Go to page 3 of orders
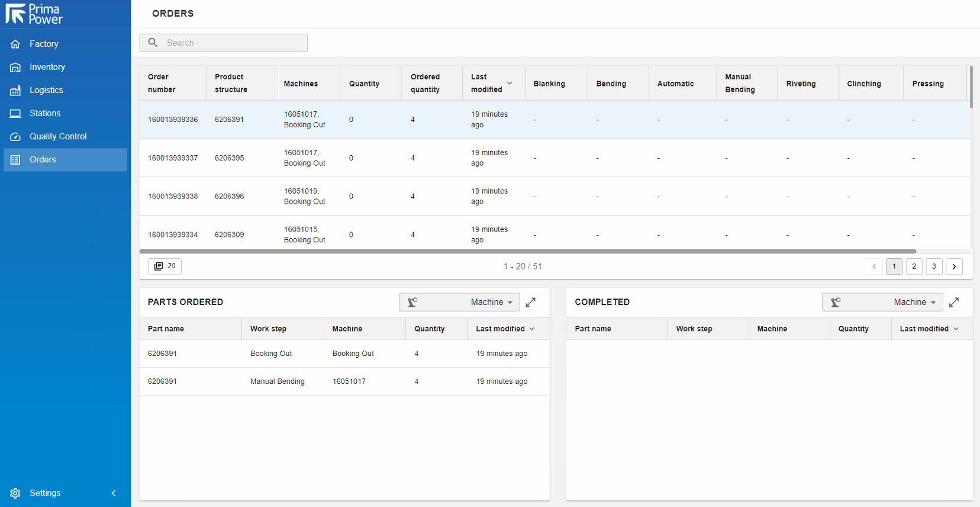This screenshot has width=980, height=507. [934, 267]
